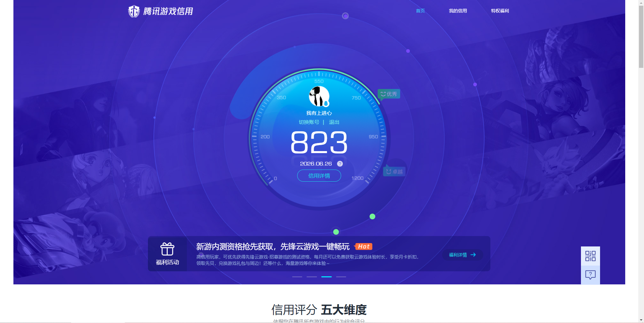Image resolution: width=644 pixels, height=323 pixels.
Task: Click the 信用评分 五大维度 heading
Action: 319,310
